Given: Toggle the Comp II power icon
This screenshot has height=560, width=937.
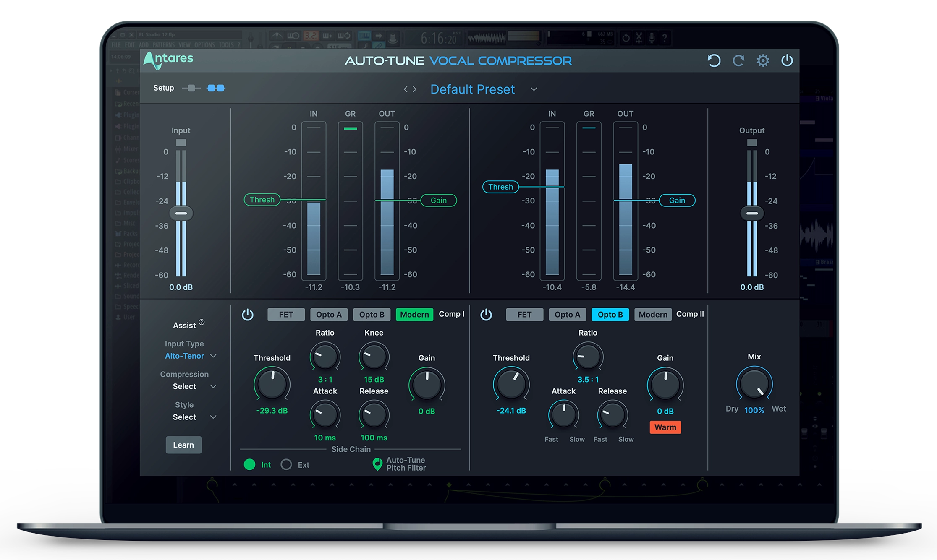Looking at the screenshot, I should 486,315.
